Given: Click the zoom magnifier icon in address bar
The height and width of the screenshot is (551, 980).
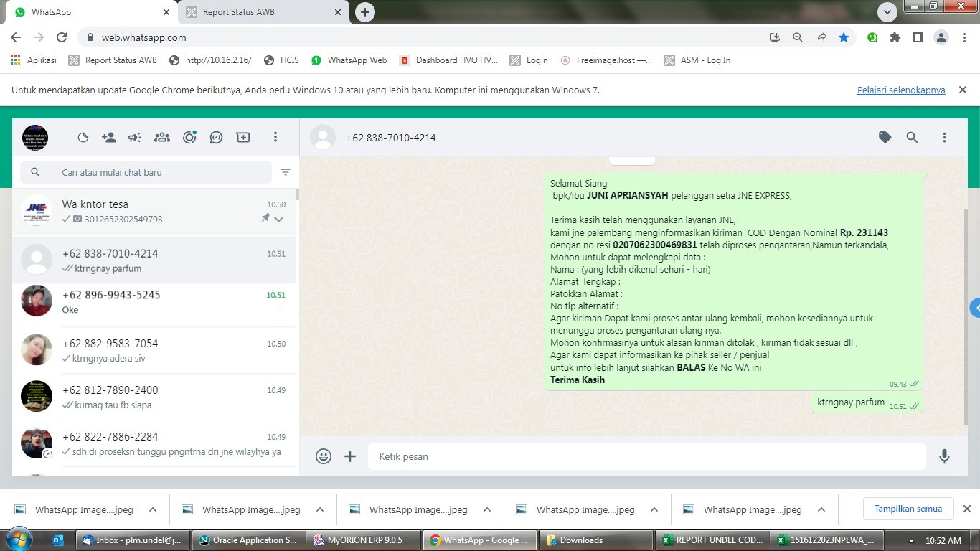Looking at the screenshot, I should click(798, 37).
